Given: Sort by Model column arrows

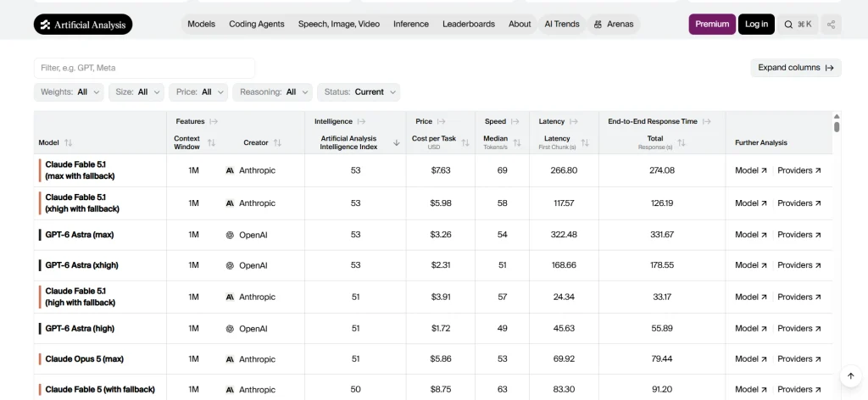Looking at the screenshot, I should click(x=68, y=142).
